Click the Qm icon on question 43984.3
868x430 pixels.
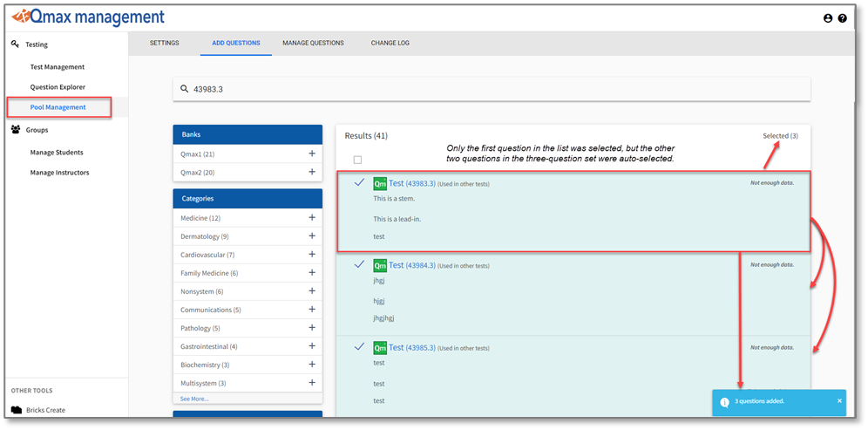380,265
